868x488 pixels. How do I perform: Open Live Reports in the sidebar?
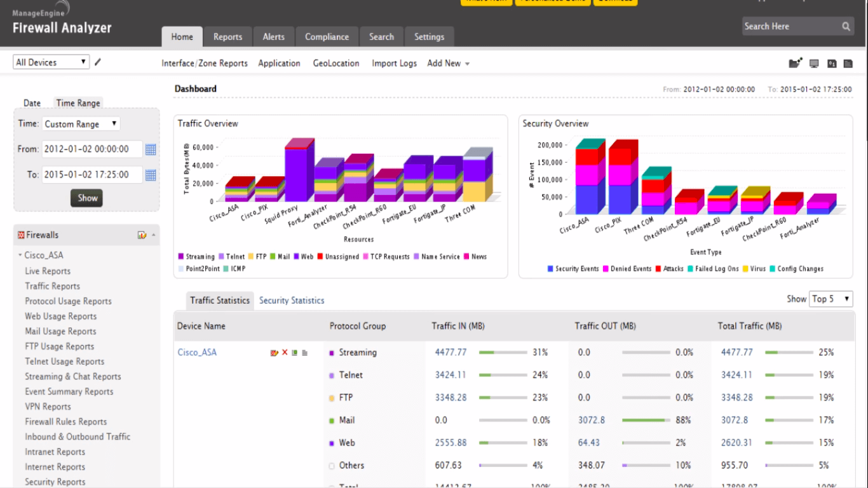48,271
